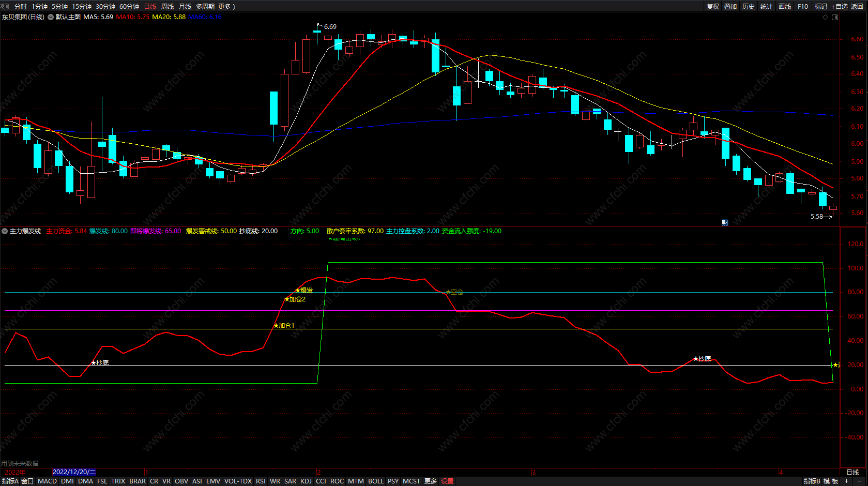The image size is (868, 486).
Task: Expand the 主力爆发线 indicator dropdown arrow
Action: pyautogui.click(x=5, y=231)
